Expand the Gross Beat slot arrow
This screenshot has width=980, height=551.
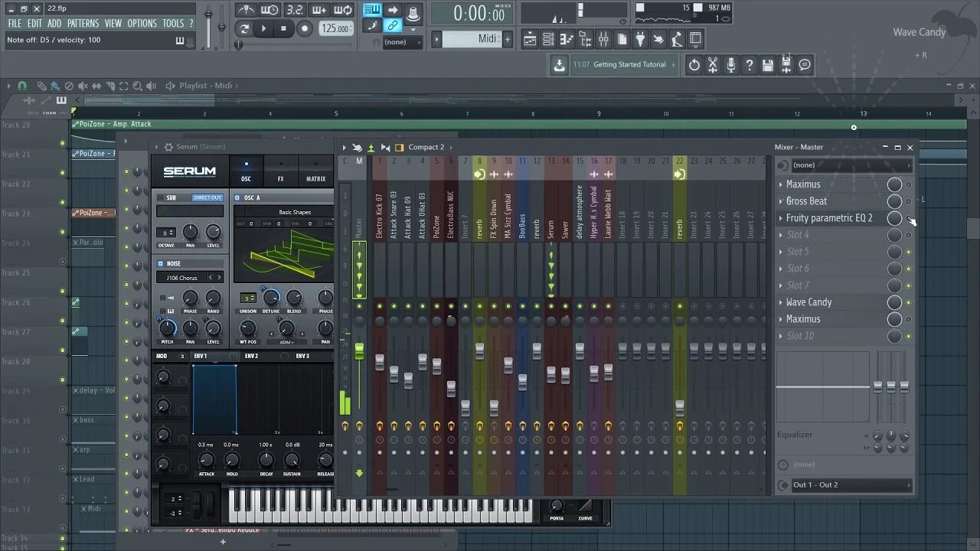pyautogui.click(x=780, y=201)
